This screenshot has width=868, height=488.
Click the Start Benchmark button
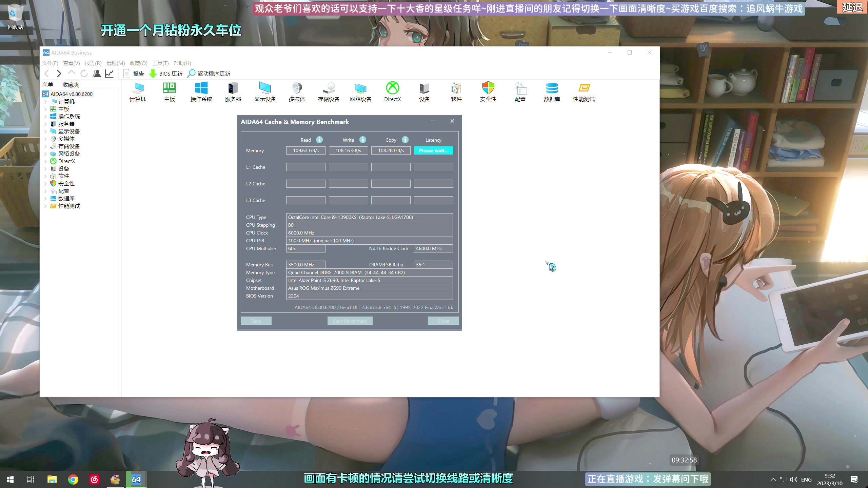pyautogui.click(x=350, y=321)
